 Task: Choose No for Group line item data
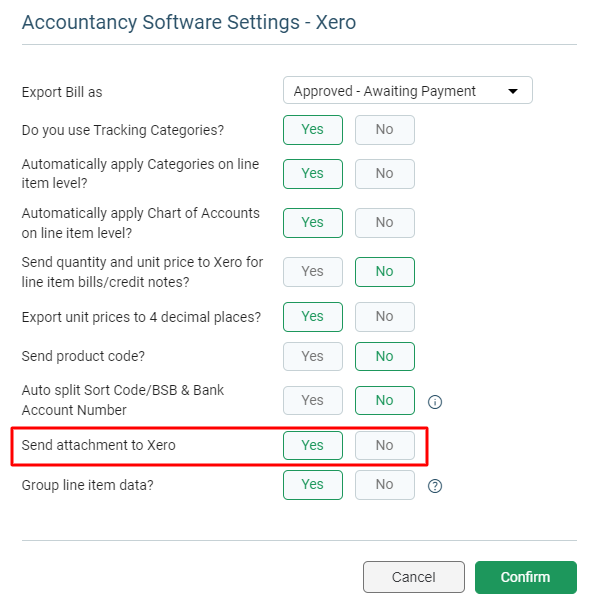[385, 485]
